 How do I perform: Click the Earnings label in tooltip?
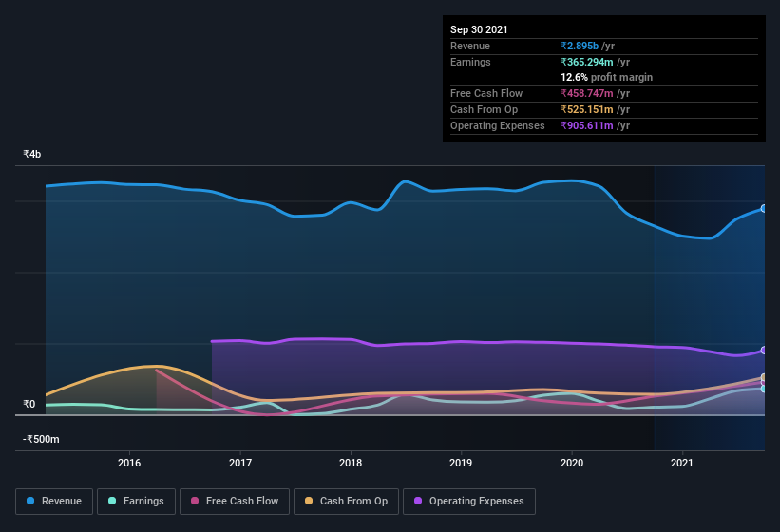[470, 62]
